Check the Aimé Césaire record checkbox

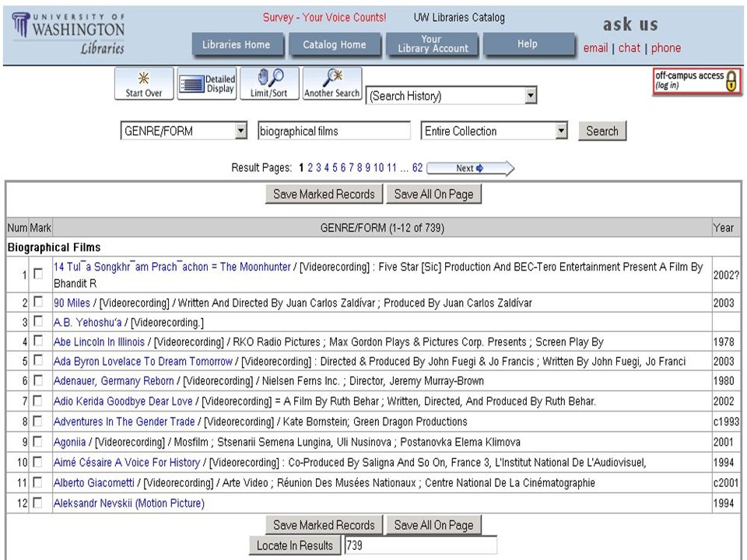[38, 462]
